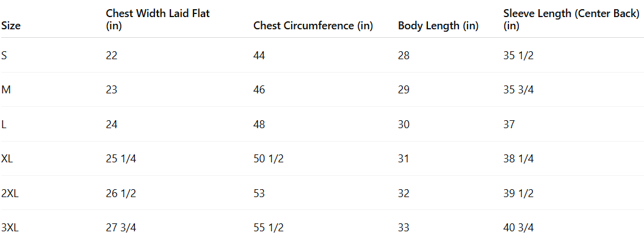Image resolution: width=644 pixels, height=249 pixels.
Task: Select the 27 3/4 chest width cell
Action: tap(121, 228)
